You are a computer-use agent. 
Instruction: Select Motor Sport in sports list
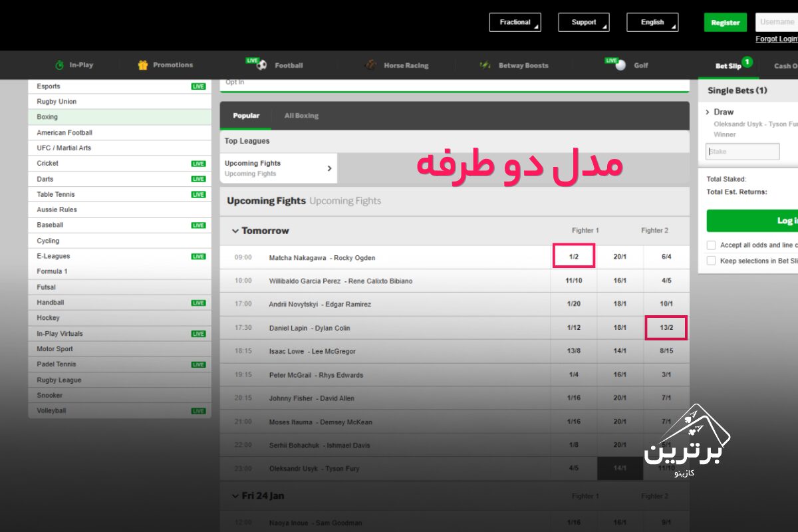pyautogui.click(x=120, y=349)
